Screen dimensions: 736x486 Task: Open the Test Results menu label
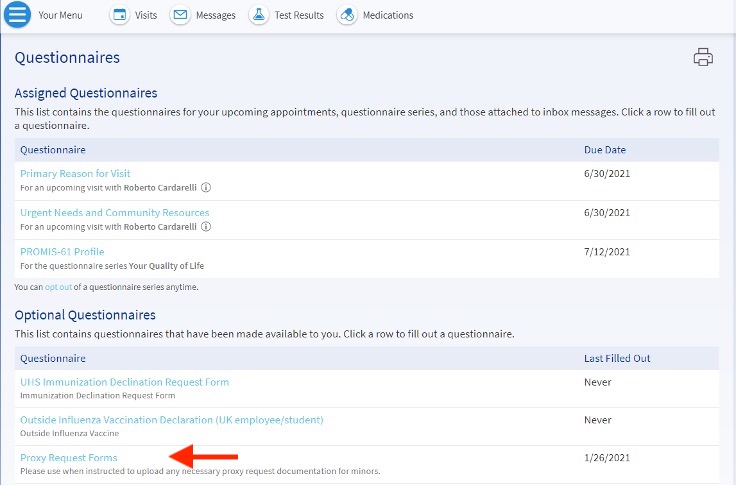(299, 15)
